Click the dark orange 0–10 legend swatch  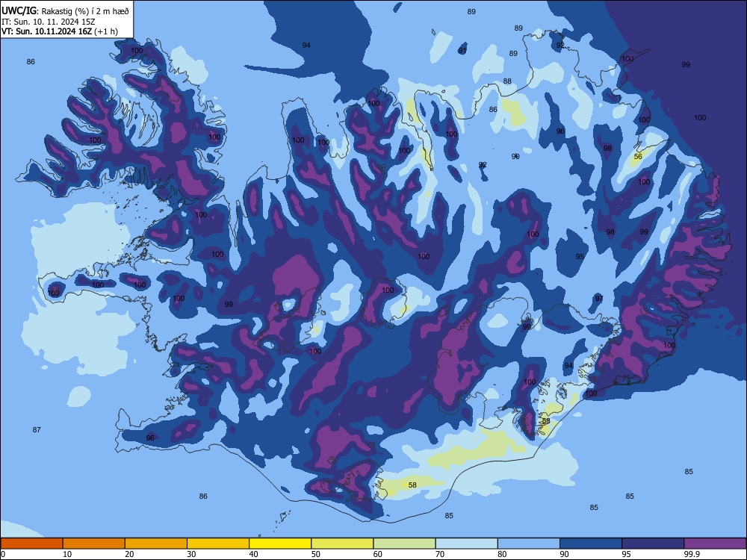(x=31, y=544)
